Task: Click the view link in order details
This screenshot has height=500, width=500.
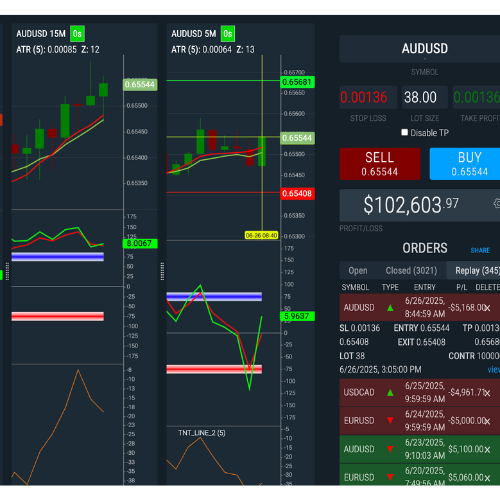Action: 494,369
